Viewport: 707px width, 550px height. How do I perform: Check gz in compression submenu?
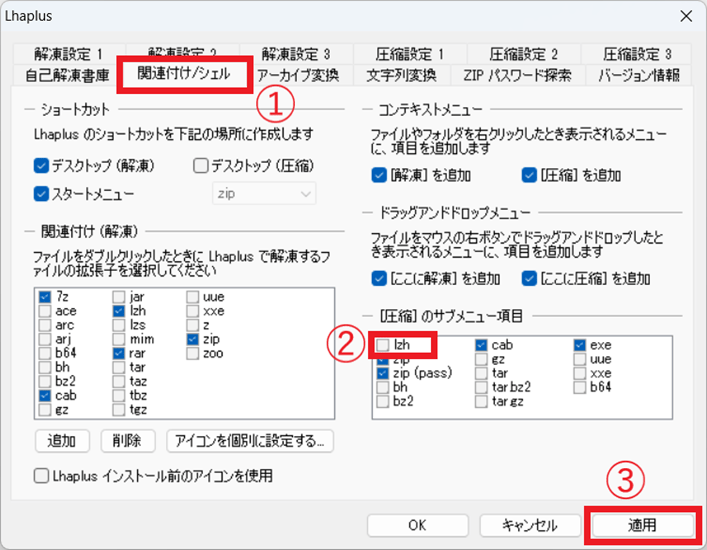pyautogui.click(x=481, y=359)
